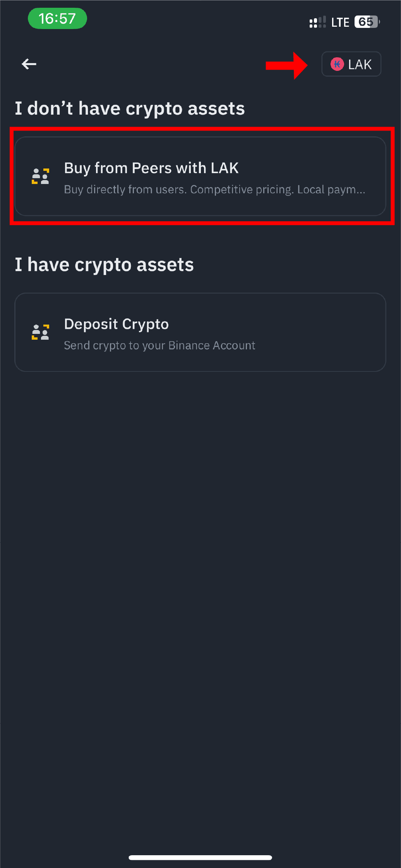The height and width of the screenshot is (868, 401).
Task: Tap the LTE network indicator
Action: click(x=340, y=22)
